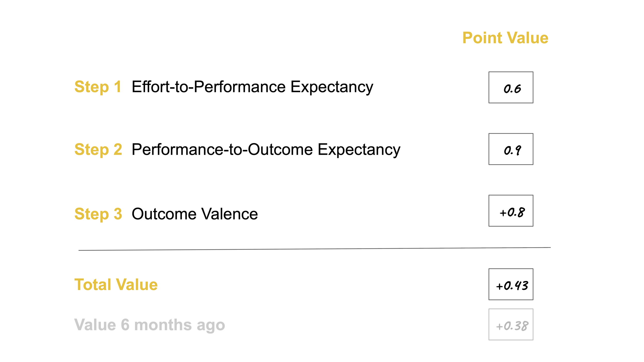
Task: Click the horizontal divider line
Action: click(314, 249)
